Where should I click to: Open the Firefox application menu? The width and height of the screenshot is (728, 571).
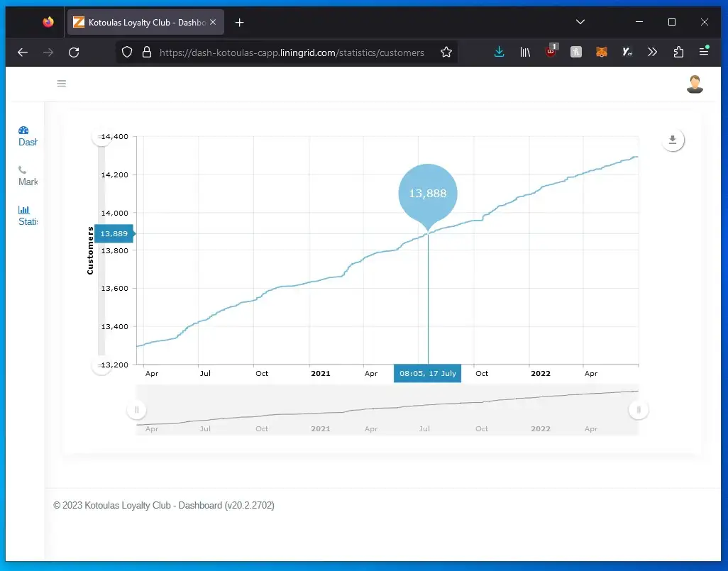tap(704, 52)
